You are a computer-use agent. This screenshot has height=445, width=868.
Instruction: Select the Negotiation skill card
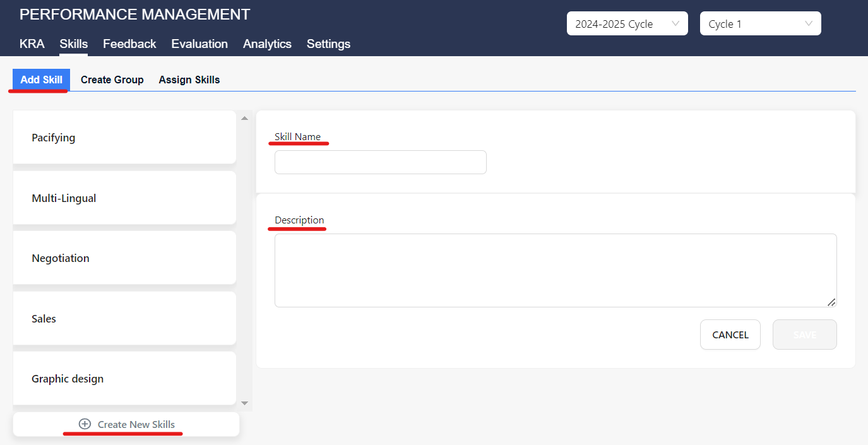point(124,258)
